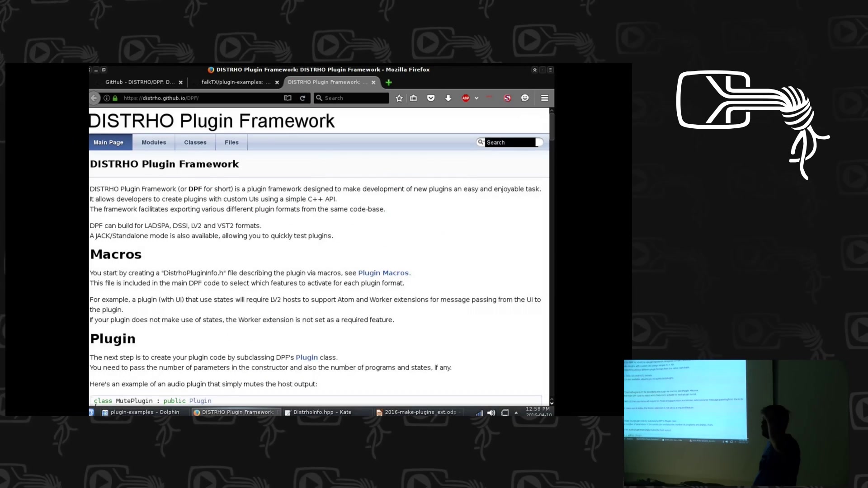Click the network signal tray icon
Image resolution: width=868 pixels, height=488 pixels.
point(479,413)
